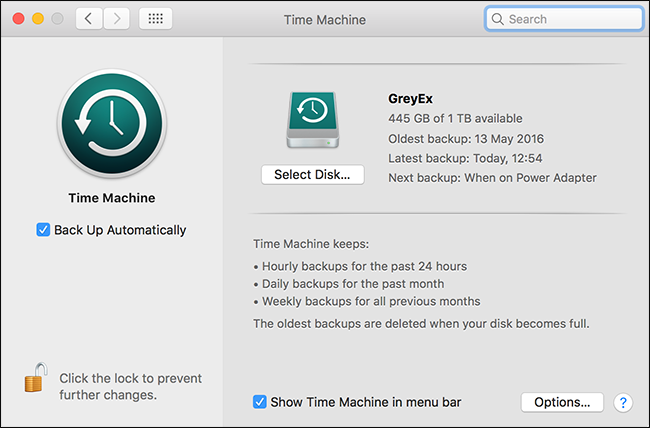Go back using the left chevron button
The height and width of the screenshot is (428, 650).
[89, 19]
